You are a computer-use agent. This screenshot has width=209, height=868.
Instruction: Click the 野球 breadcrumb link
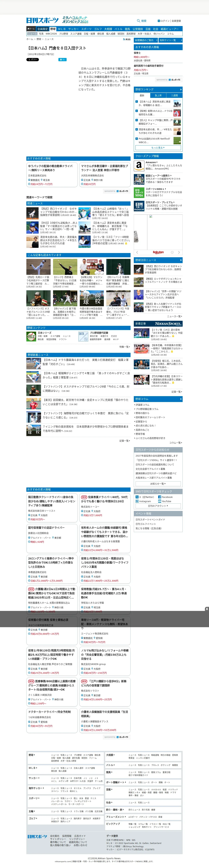point(39,39)
